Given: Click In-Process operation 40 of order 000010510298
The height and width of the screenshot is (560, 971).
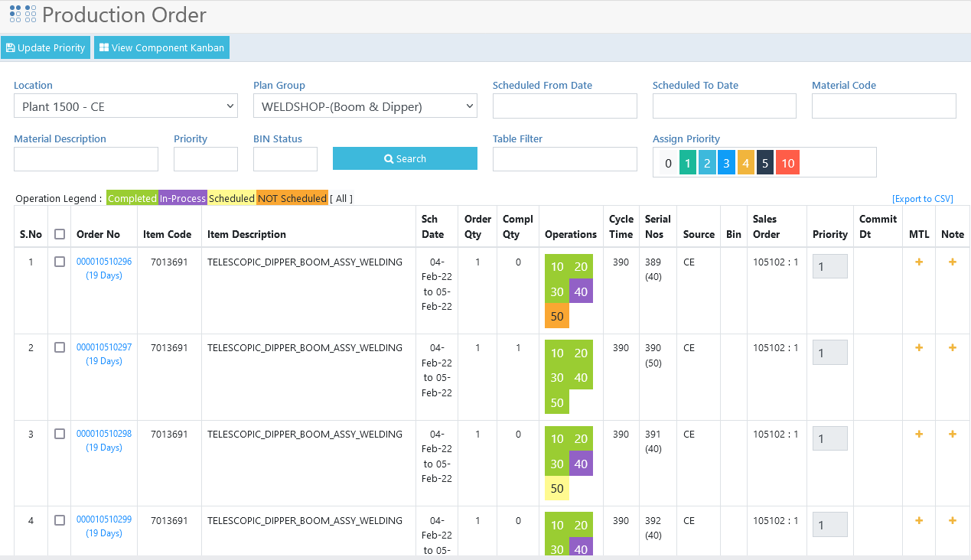Looking at the screenshot, I should coord(581,463).
